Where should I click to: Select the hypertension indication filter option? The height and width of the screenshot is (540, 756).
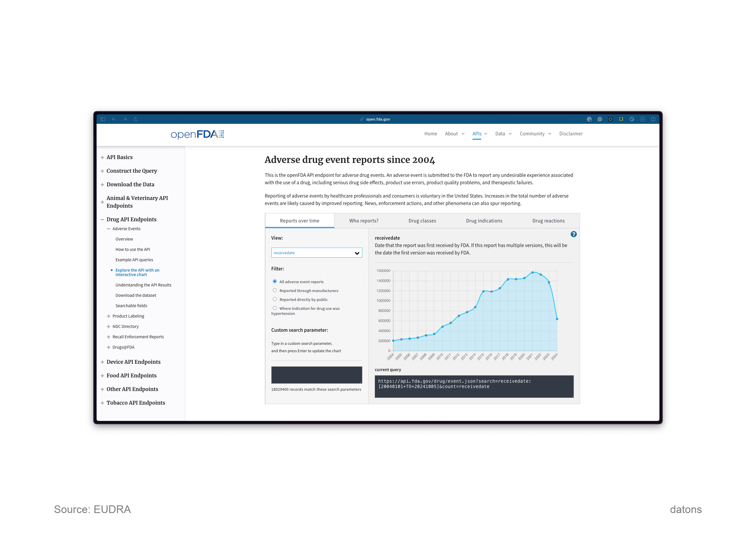[x=275, y=308]
